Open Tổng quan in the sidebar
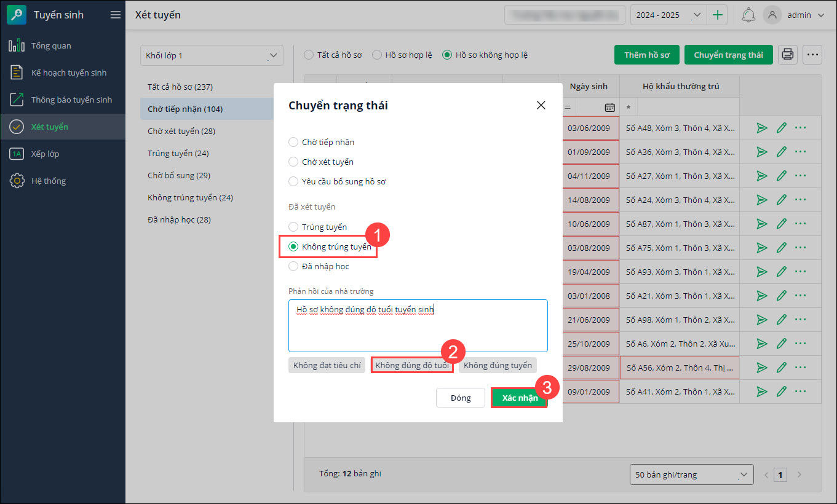 pos(63,45)
